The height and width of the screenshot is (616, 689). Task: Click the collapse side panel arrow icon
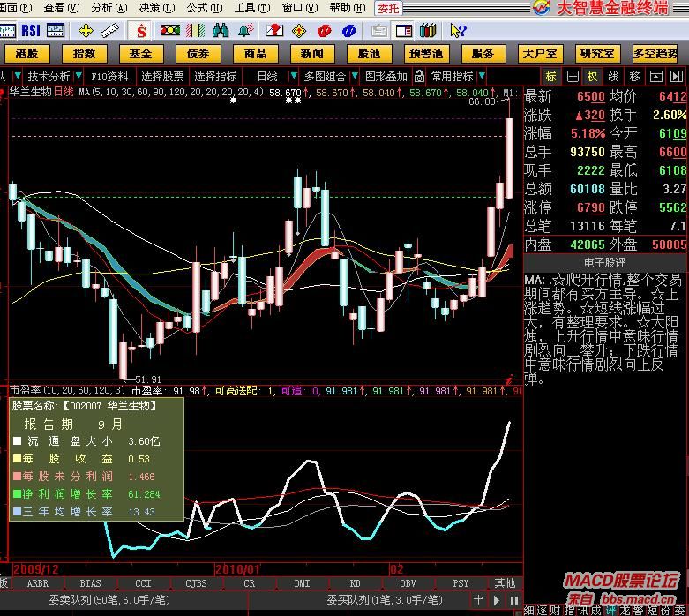[x=677, y=77]
